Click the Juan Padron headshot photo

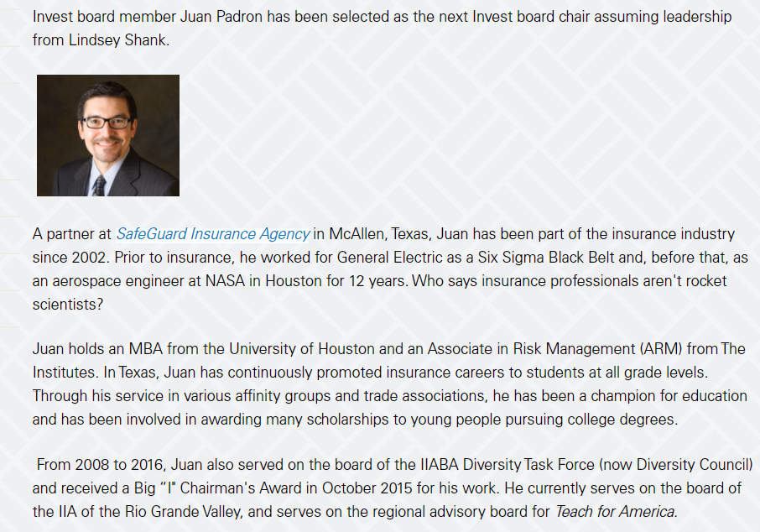[108, 135]
